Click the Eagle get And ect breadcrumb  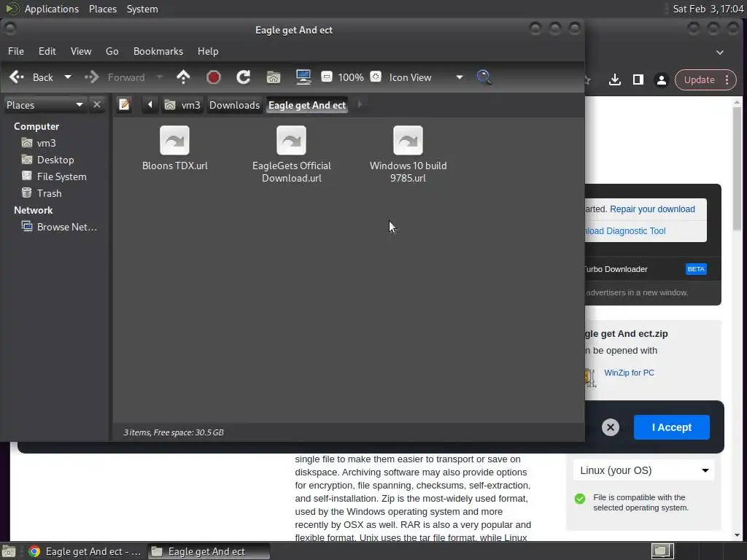click(x=307, y=105)
